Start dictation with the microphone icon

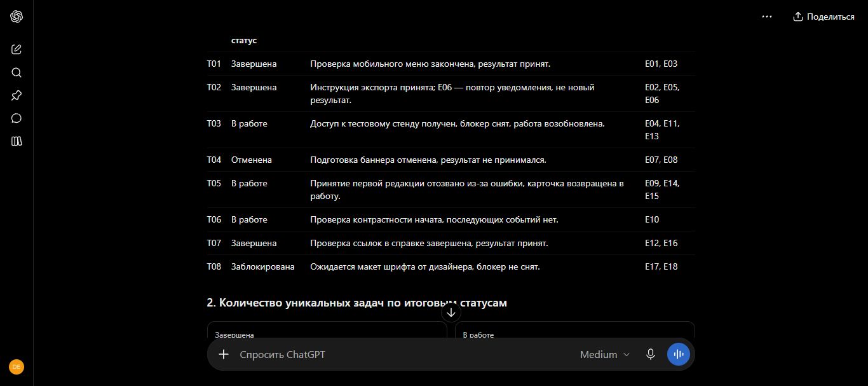pos(650,354)
